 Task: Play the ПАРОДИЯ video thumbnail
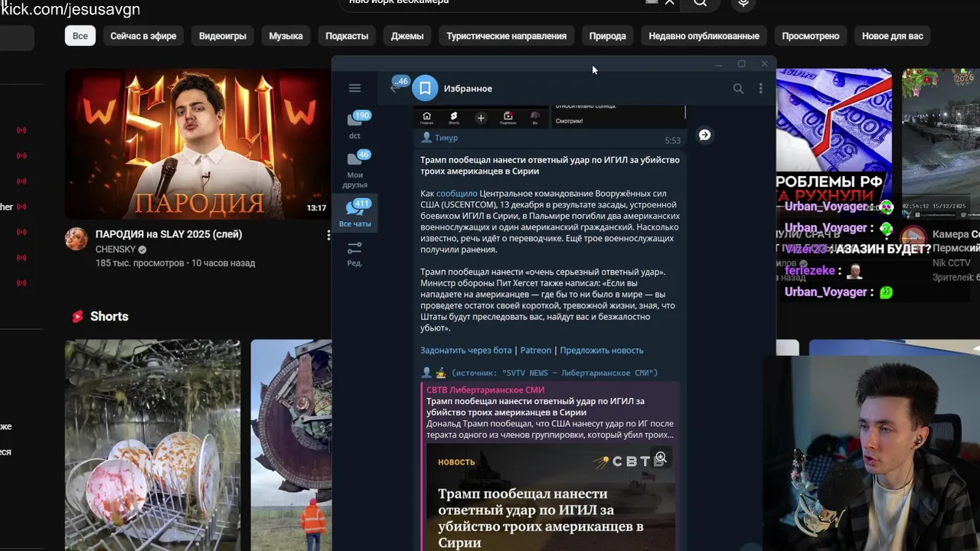click(x=198, y=144)
